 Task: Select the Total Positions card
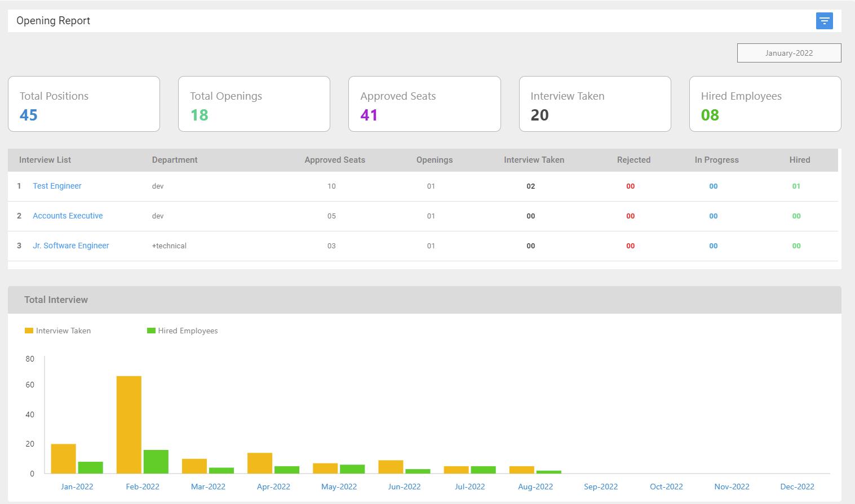click(84, 104)
